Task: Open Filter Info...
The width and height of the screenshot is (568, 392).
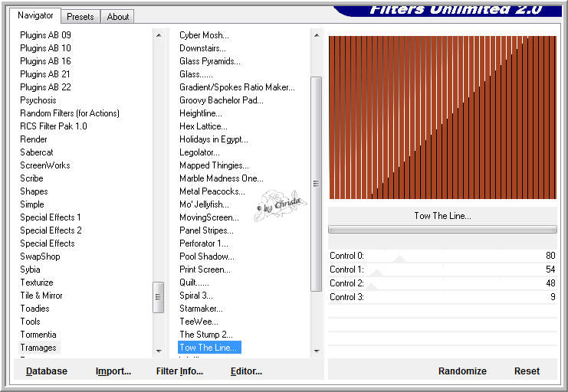Action: click(x=179, y=371)
